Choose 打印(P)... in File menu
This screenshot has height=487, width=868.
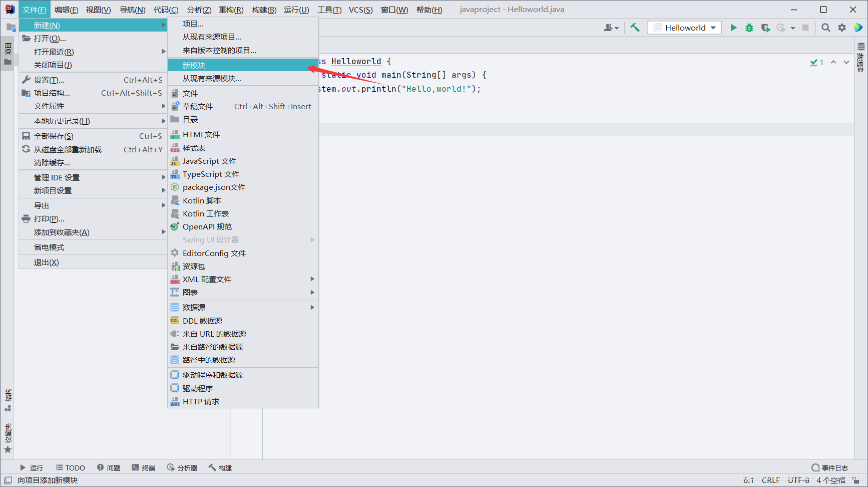93,218
